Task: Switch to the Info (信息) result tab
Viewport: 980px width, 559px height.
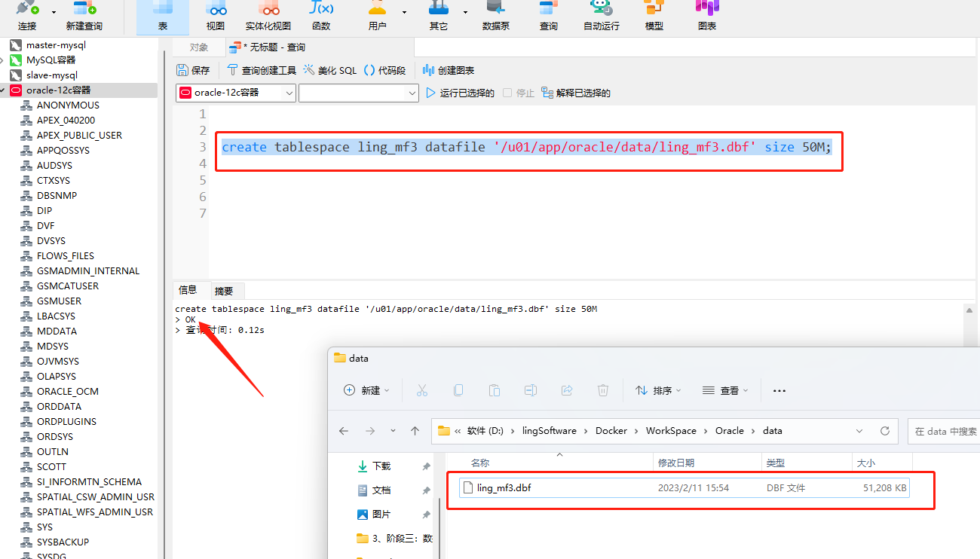Action: point(188,290)
